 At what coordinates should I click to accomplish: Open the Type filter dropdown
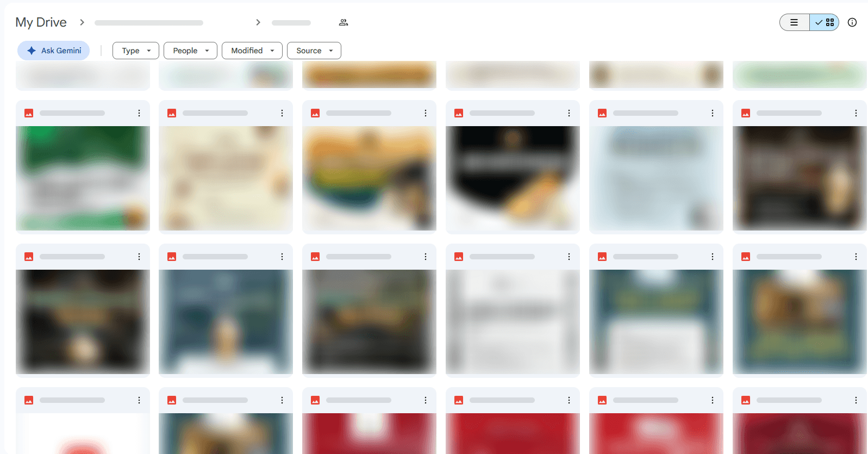(x=135, y=51)
